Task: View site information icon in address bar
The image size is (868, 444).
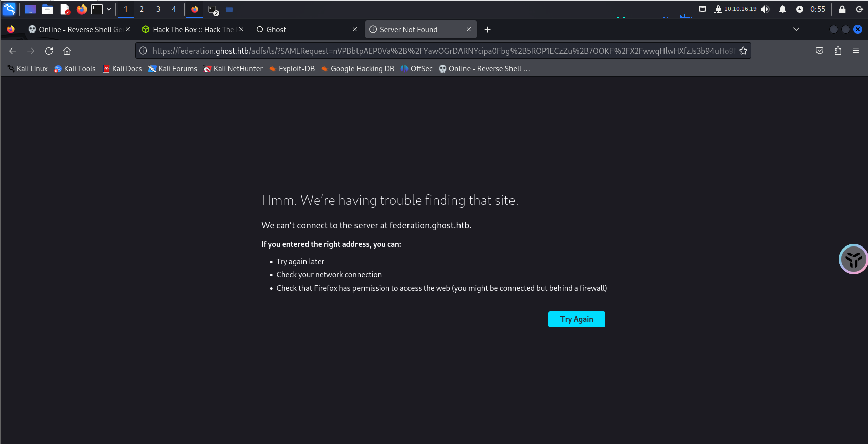Action: click(143, 51)
